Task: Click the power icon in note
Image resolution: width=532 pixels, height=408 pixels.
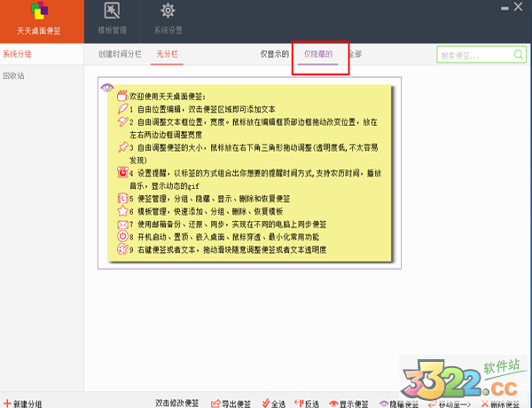Action: click(x=122, y=236)
